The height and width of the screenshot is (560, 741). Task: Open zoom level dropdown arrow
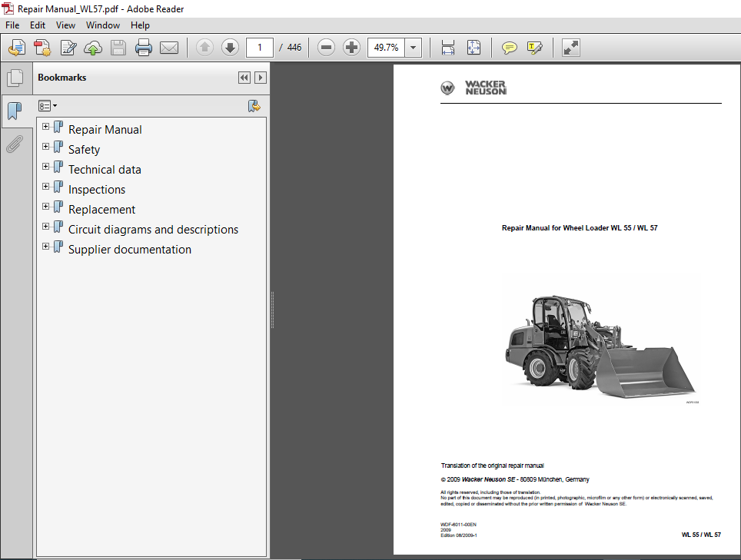(414, 48)
